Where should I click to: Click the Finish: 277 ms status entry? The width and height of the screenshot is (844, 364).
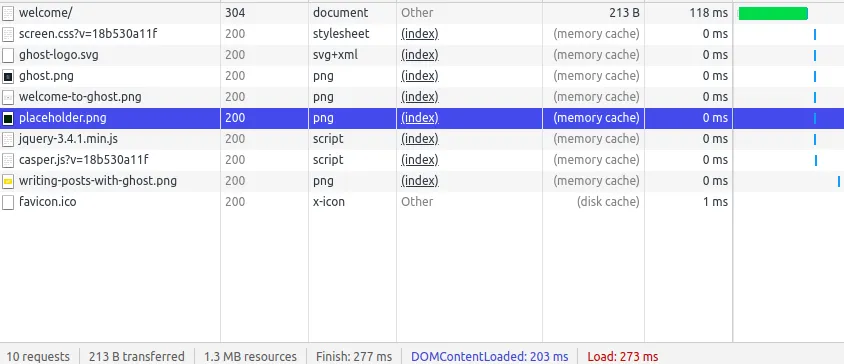(354, 356)
